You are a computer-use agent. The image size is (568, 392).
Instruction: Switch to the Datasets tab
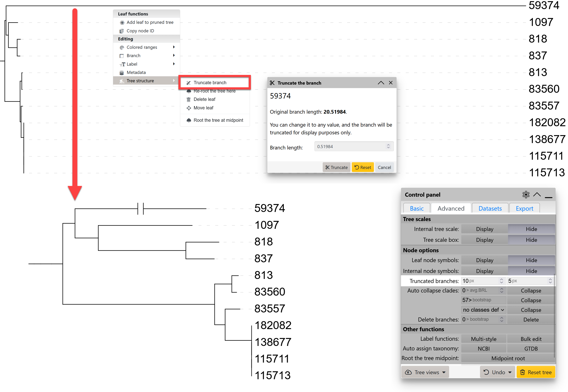490,208
